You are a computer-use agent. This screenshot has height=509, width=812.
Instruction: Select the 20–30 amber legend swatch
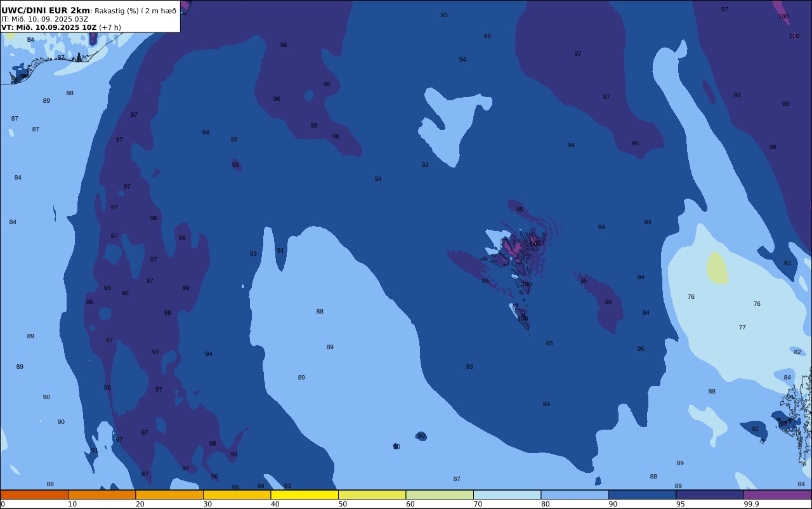169,494
